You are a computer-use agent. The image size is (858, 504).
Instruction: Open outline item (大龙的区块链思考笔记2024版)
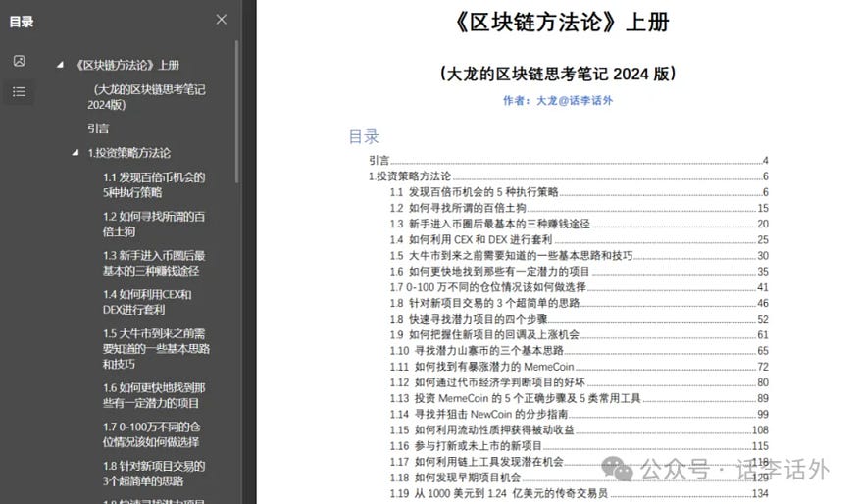(146, 97)
